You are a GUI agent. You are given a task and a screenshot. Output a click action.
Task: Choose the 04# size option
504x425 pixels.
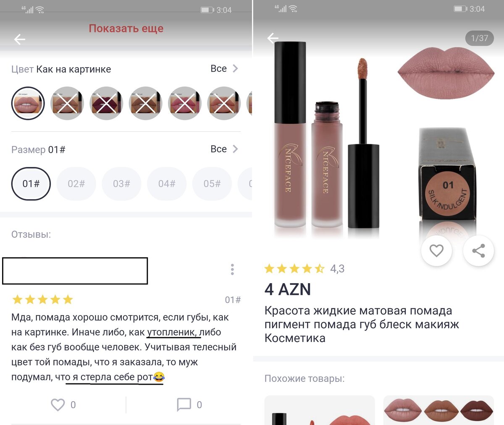pyautogui.click(x=167, y=184)
